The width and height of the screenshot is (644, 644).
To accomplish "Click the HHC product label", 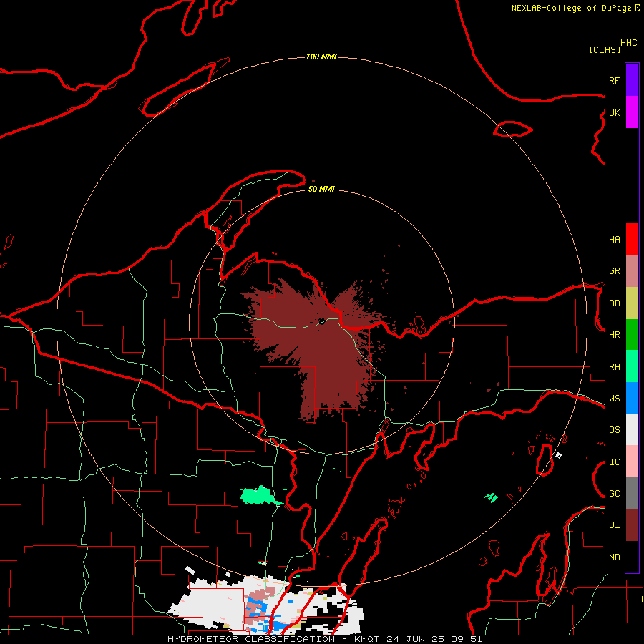I will click(629, 43).
